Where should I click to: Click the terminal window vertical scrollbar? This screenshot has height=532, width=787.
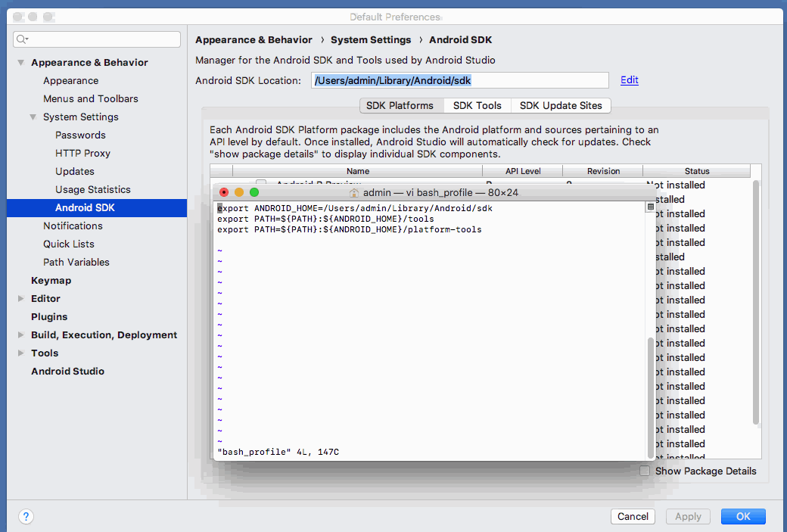click(x=651, y=397)
